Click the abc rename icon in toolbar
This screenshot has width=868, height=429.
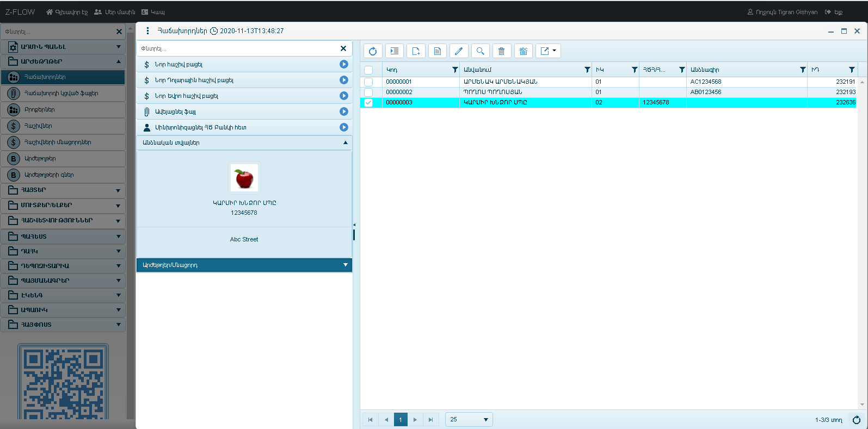[523, 51]
